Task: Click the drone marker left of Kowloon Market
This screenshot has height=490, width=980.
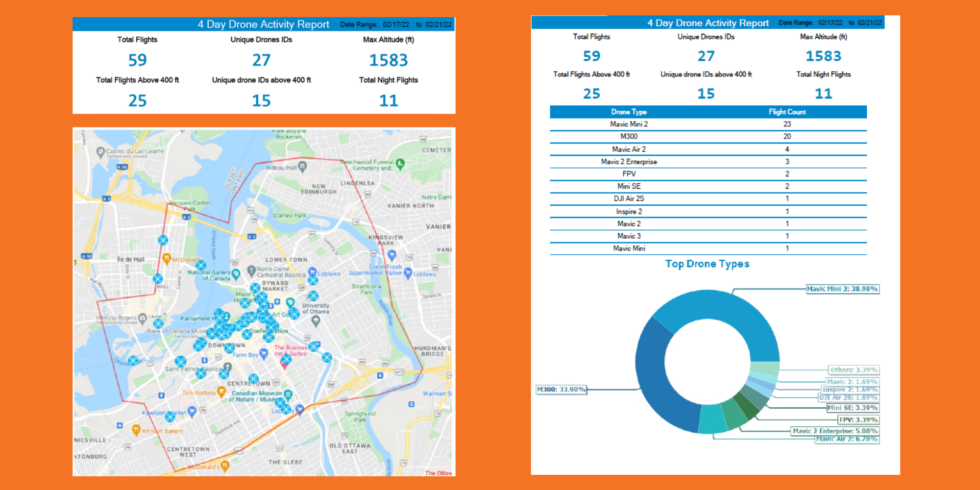Action: tap(169, 417)
